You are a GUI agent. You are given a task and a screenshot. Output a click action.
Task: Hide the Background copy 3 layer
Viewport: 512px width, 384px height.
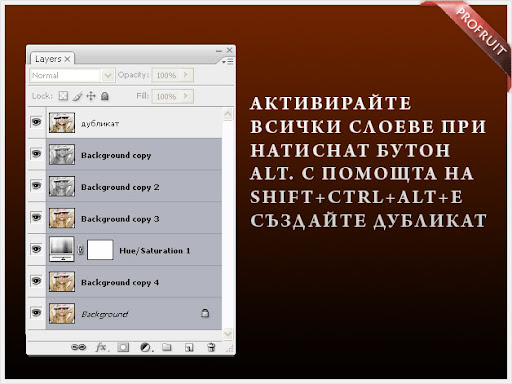[x=36, y=217]
